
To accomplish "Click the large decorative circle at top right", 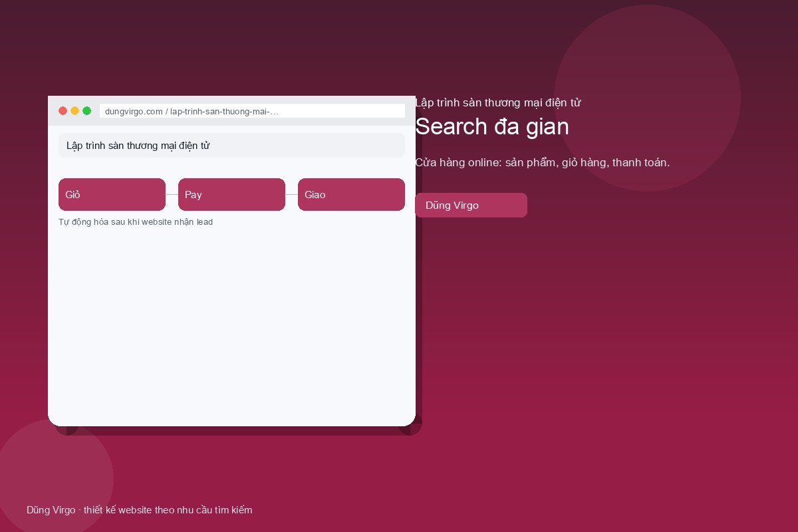I will tap(647, 98).
